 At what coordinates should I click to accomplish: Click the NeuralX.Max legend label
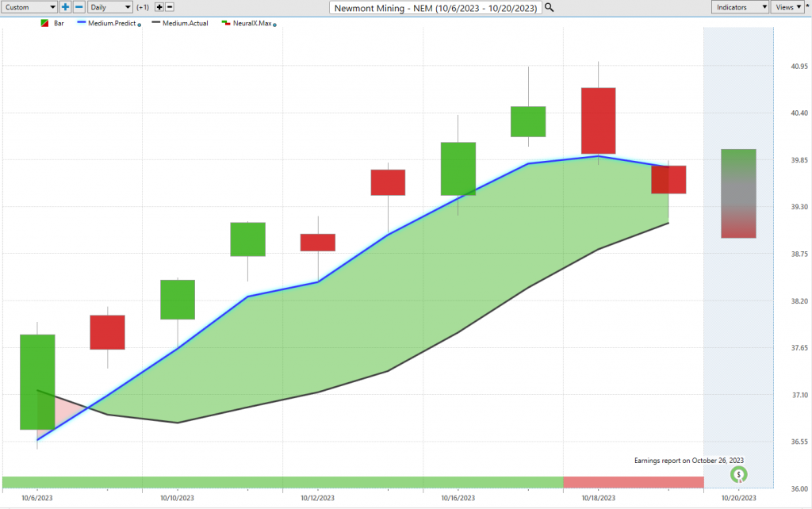pyautogui.click(x=252, y=23)
